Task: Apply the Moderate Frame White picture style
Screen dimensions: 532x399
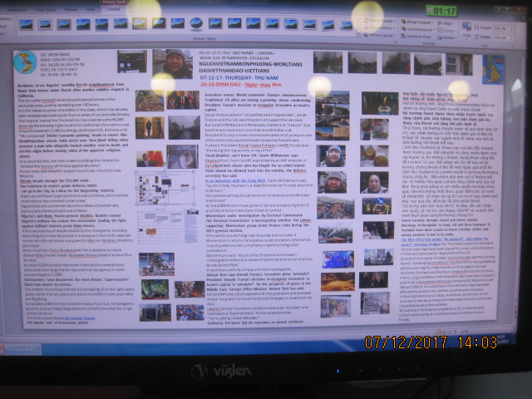Action: [309, 24]
